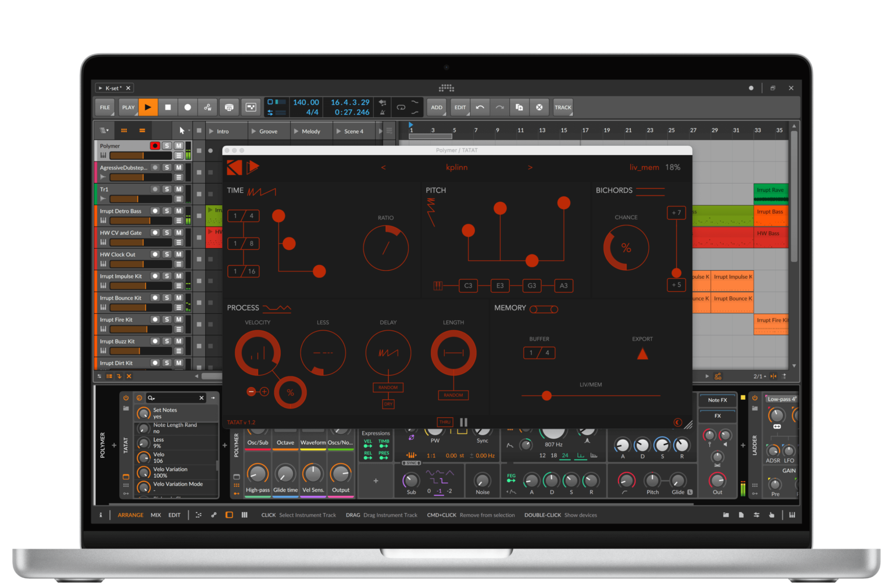Open the Note FX chain slot
Viewport: 893px width, 588px height.
[717, 400]
